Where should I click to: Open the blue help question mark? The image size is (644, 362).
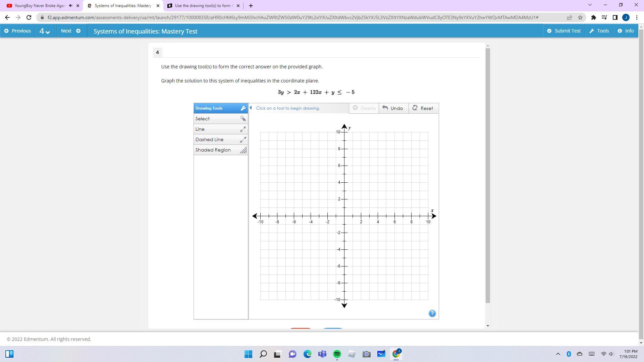[432, 313]
